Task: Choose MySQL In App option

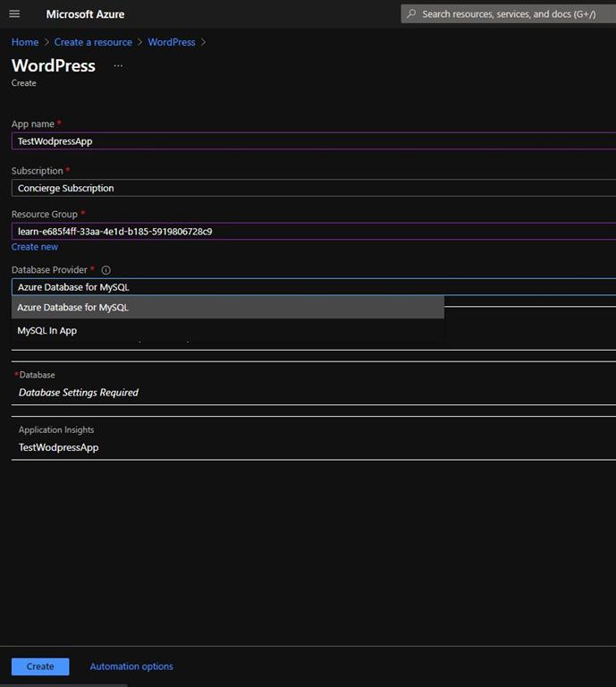Action: (228, 331)
